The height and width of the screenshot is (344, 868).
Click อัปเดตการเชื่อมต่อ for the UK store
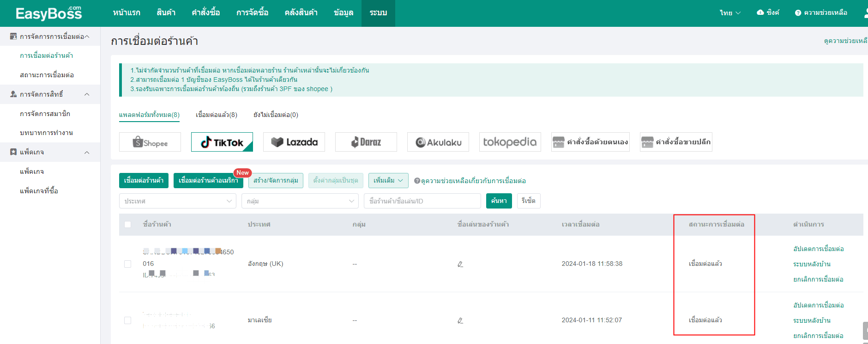819,249
